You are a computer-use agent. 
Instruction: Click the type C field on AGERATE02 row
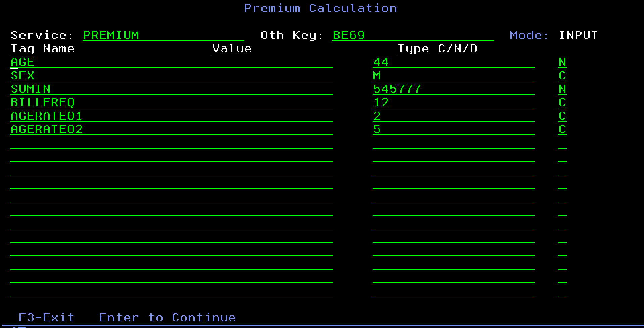pyautogui.click(x=562, y=129)
